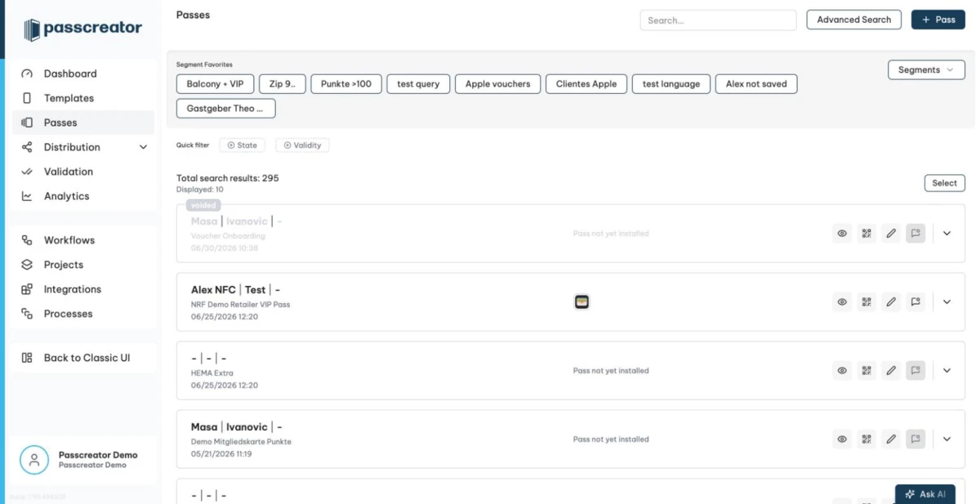Viewport: 980px width, 504px height.
Task: View the Demo Mitgliedskarte Punkte pass
Action: 842,439
